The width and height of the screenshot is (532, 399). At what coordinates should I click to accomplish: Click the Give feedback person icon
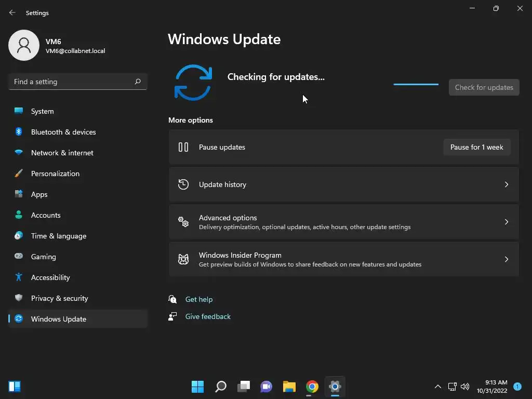coord(172,316)
